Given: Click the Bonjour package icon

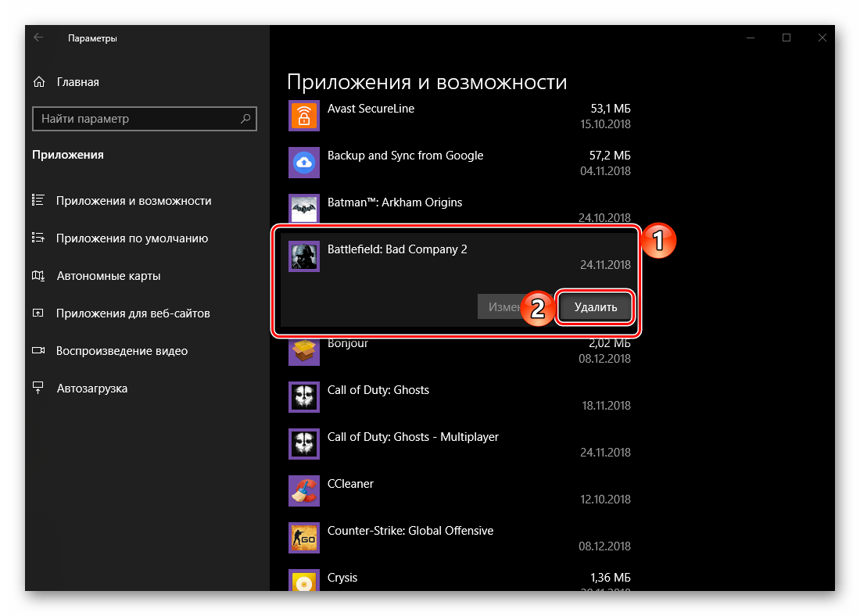Looking at the screenshot, I should pyautogui.click(x=302, y=350).
